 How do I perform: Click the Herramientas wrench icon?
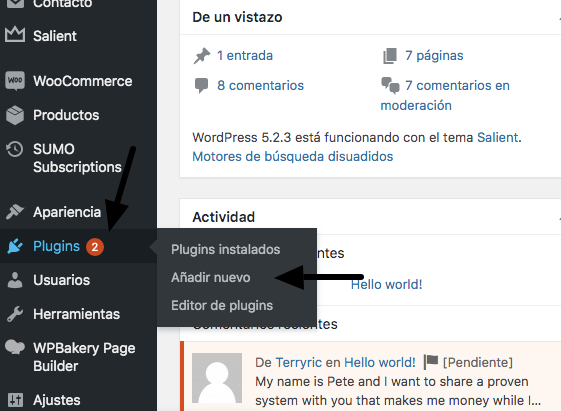coord(15,314)
